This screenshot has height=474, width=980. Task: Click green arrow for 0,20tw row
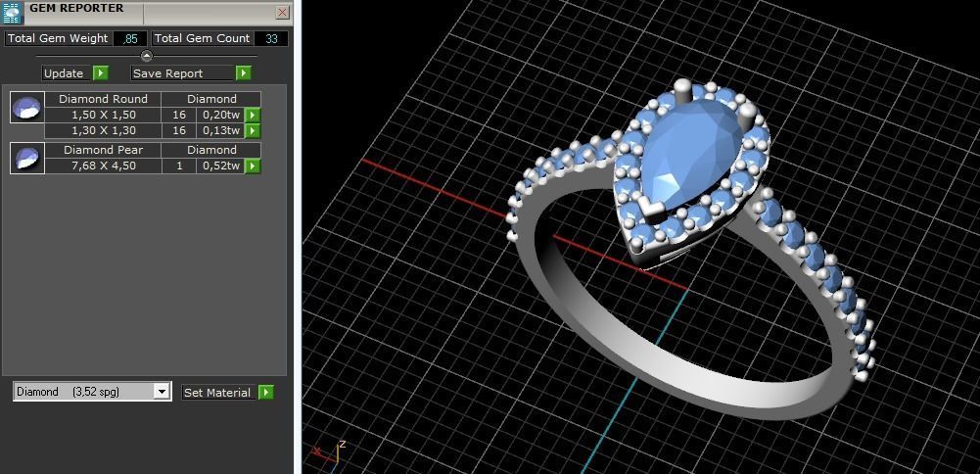pyautogui.click(x=253, y=115)
